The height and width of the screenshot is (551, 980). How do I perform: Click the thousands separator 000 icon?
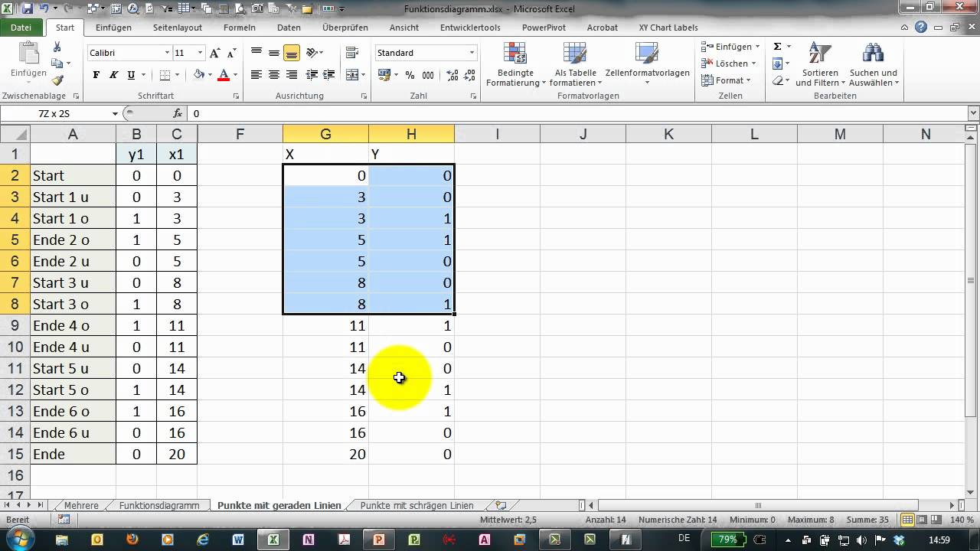426,75
